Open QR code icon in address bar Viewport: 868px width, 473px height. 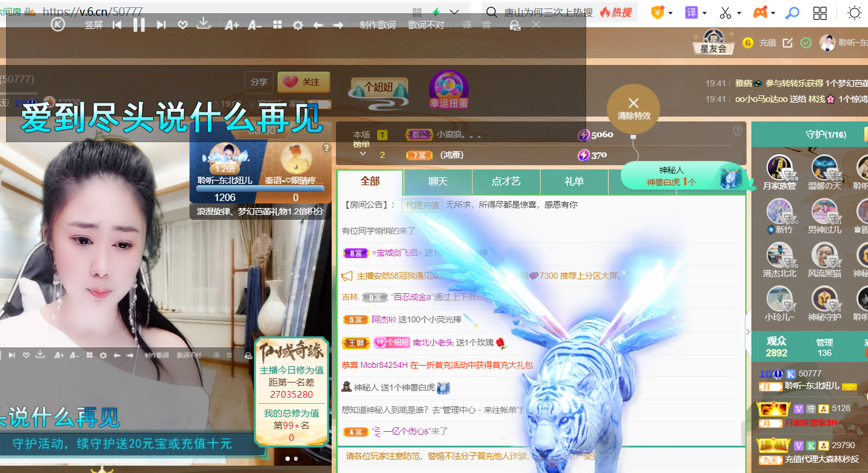tap(417, 12)
